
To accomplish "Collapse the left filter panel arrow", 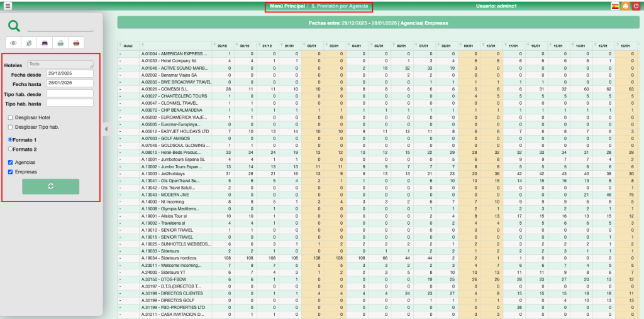I will pyautogui.click(x=106, y=129).
